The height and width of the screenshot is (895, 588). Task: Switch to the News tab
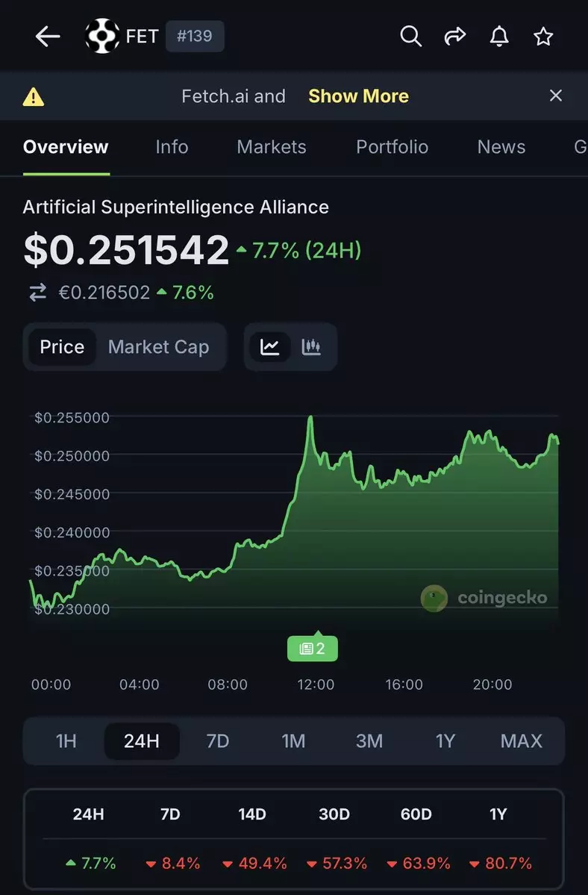501,147
